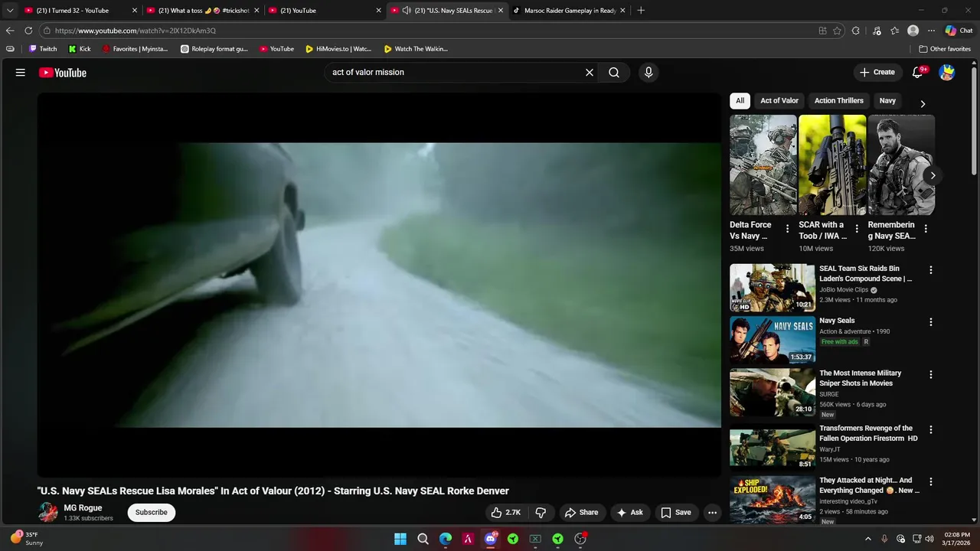Open options for SCAR with a Toob short
The width and height of the screenshot is (980, 551).
coord(856,229)
